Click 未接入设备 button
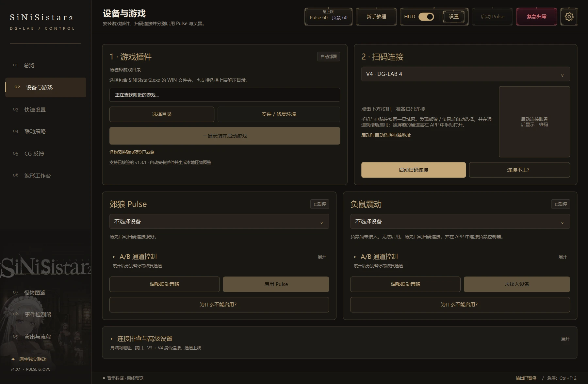Viewport: 588px width, 384px height. (517, 284)
